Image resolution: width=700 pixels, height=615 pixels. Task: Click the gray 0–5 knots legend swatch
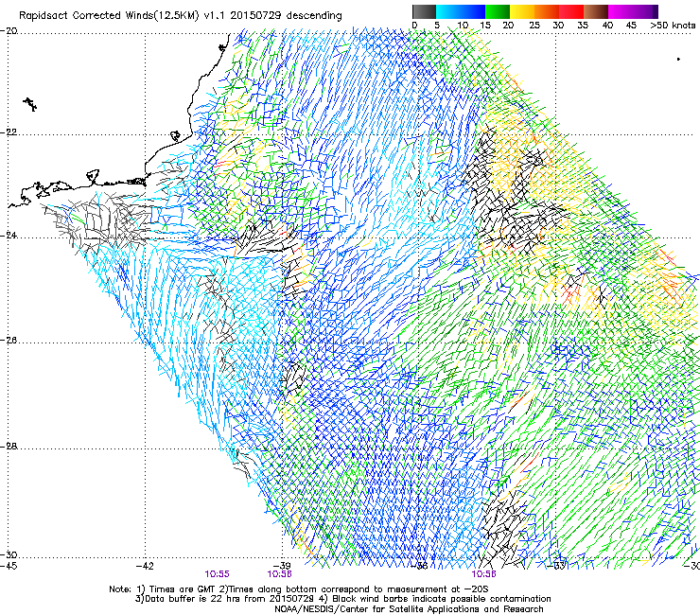click(424, 11)
